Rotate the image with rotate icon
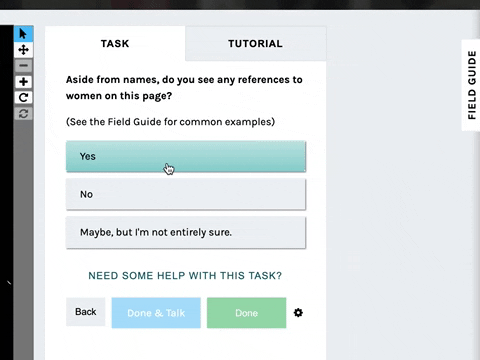480x360 pixels. 23,98
